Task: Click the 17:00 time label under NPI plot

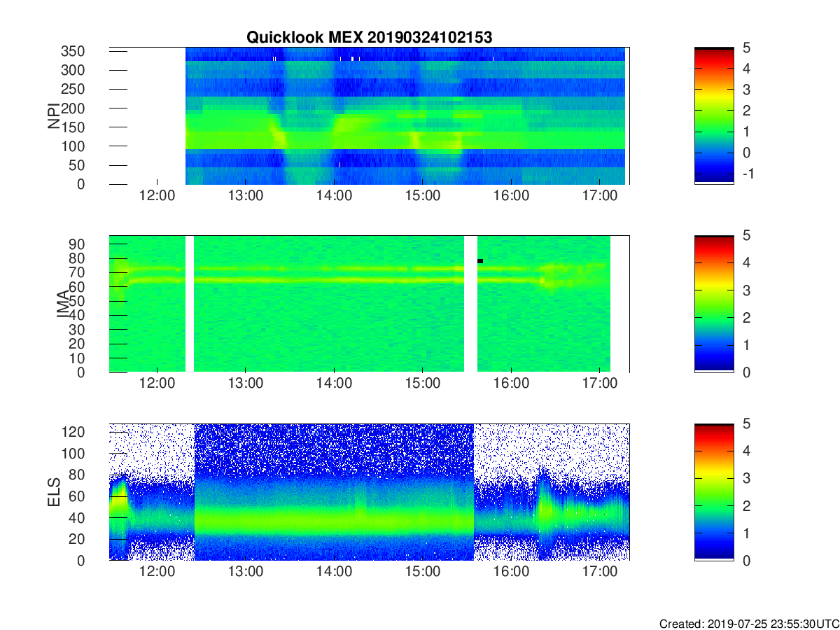Action: coord(600,195)
